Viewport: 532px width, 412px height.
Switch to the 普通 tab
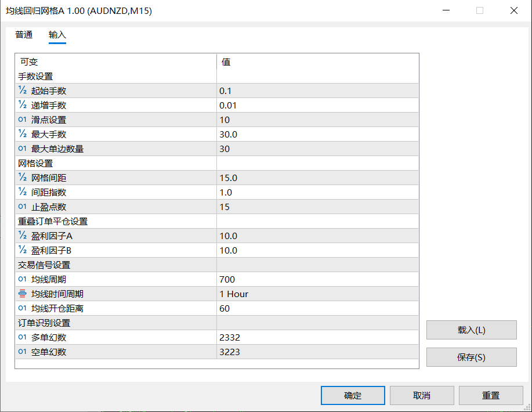point(24,35)
